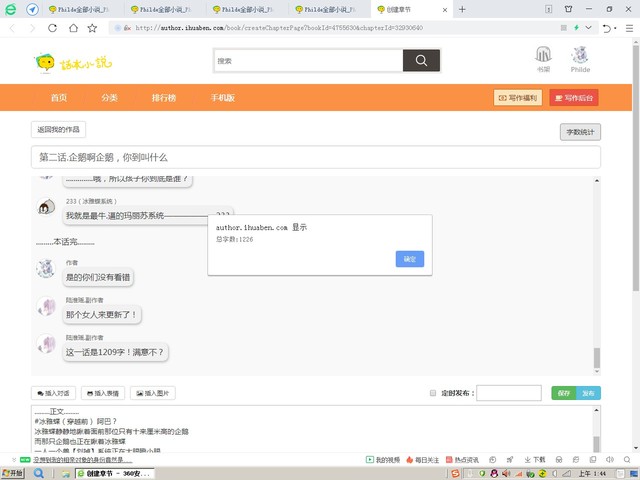640x480 pixels.
Task: Click the 插入图片 insert image button
Action: click(x=152, y=393)
